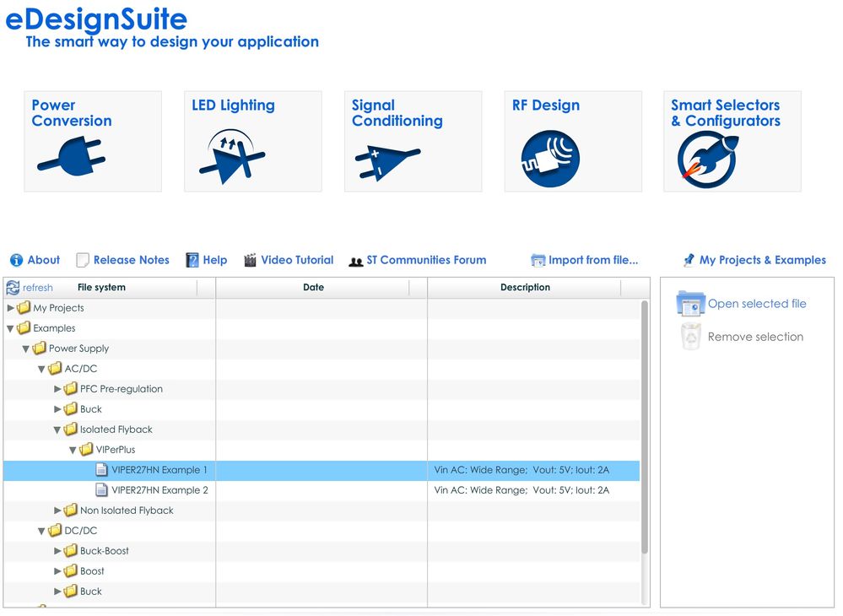Select the VIPER27HN Example 2 row
The height and width of the screenshot is (616, 843).
click(x=322, y=490)
